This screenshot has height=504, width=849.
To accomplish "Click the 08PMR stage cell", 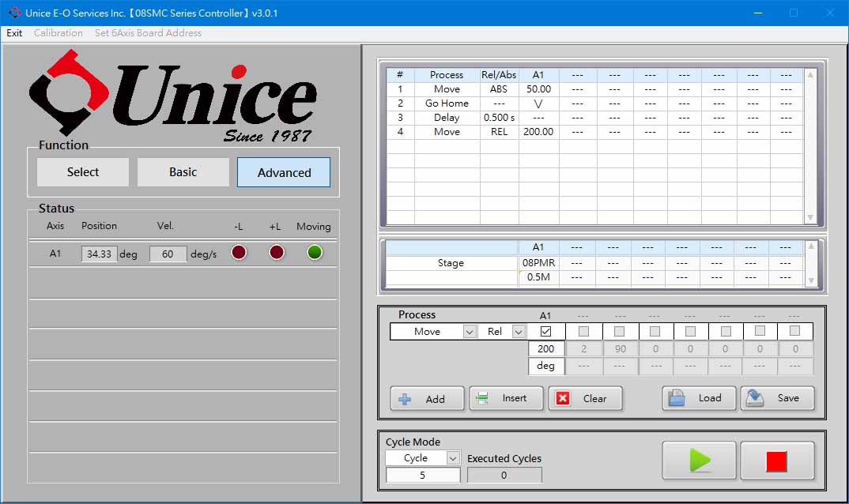I will pyautogui.click(x=538, y=262).
